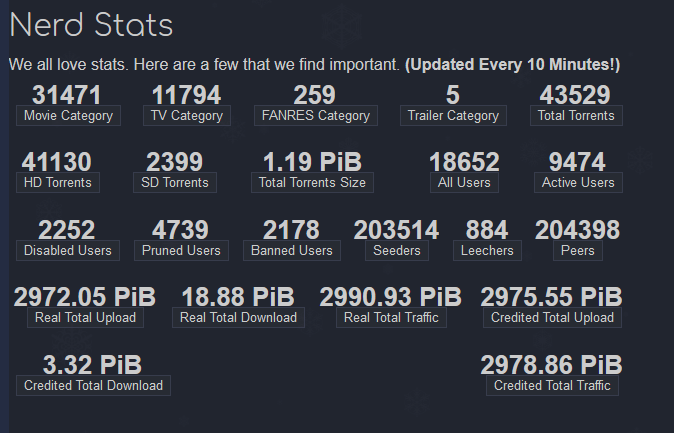Select the Peers badge
This screenshot has width=674, height=433.
pos(578,251)
